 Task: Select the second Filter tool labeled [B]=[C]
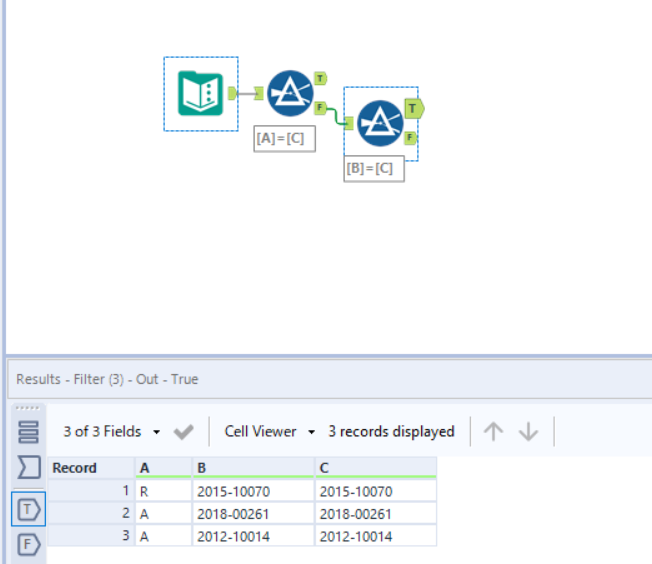(x=380, y=123)
